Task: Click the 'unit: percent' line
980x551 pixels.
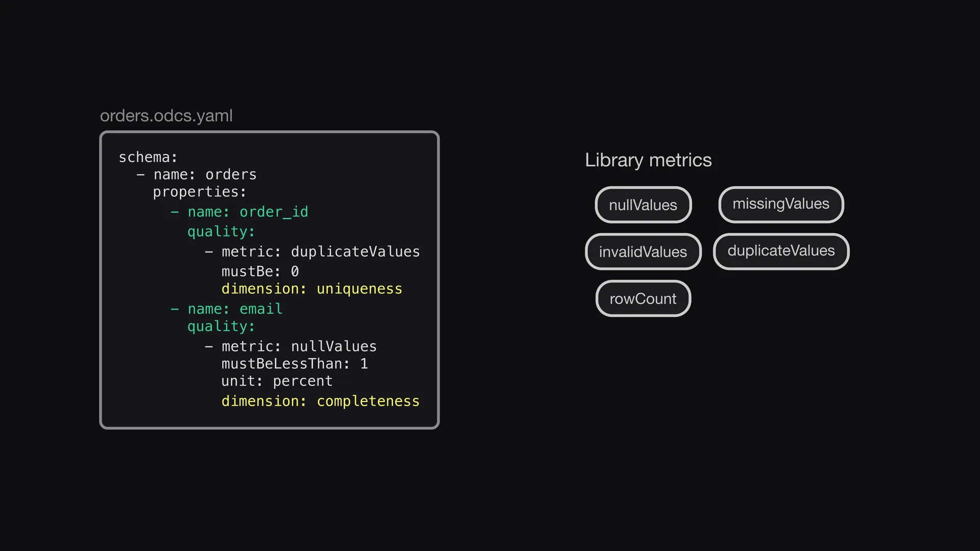Action: click(x=277, y=381)
